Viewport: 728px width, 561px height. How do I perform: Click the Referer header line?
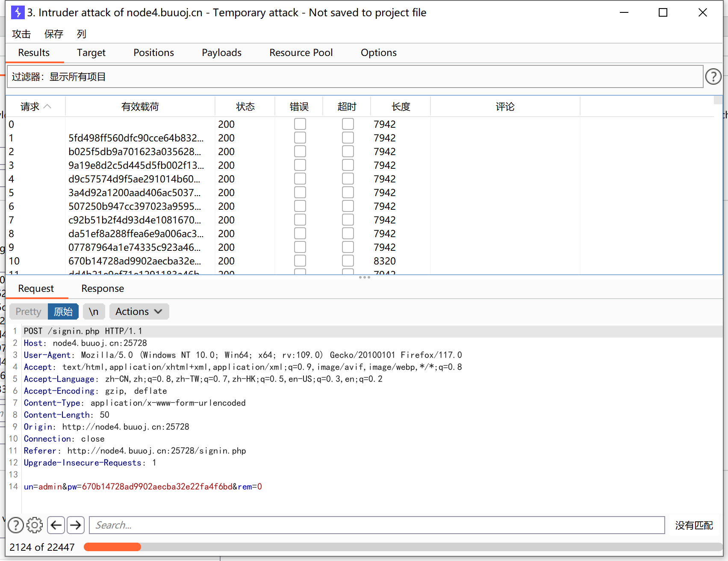[x=135, y=451]
